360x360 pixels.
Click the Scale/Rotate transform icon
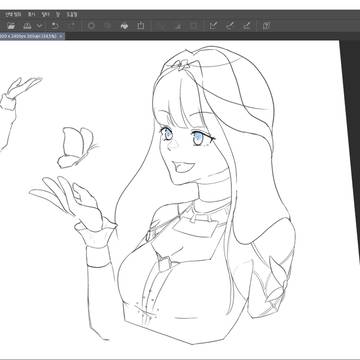(x=141, y=26)
